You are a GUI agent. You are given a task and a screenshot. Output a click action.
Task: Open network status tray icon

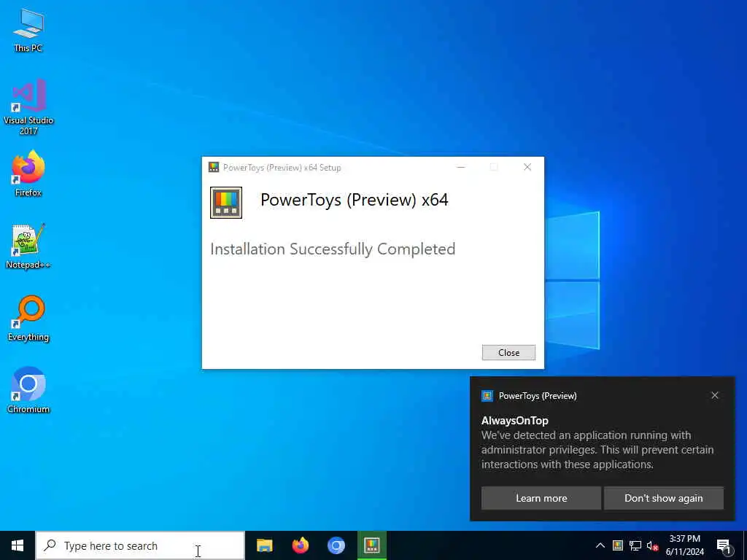pos(635,545)
